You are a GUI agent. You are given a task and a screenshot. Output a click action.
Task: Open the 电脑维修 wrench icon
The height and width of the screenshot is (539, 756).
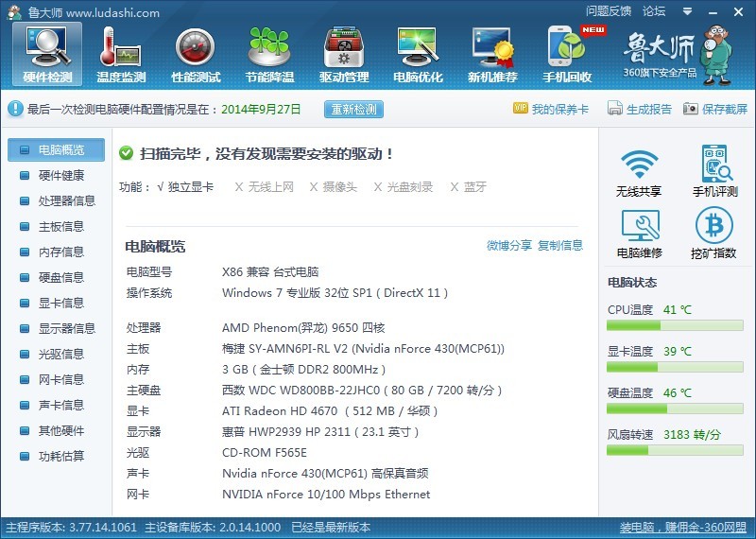639,226
